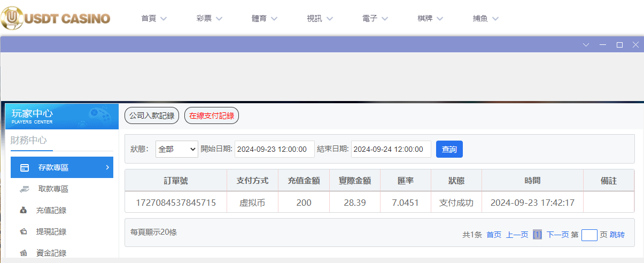Click the 財務中心 section heading
This screenshot has width=644, height=263.
29,141
